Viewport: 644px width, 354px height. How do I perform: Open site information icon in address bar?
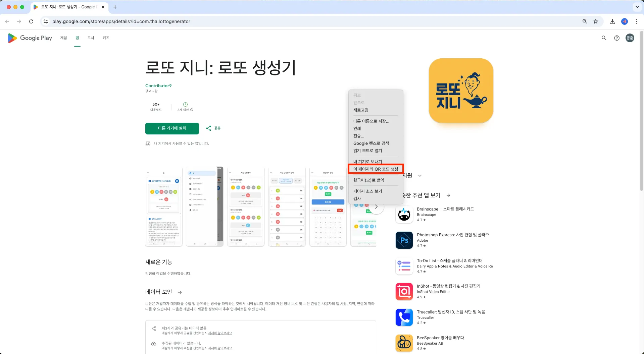[46, 21]
